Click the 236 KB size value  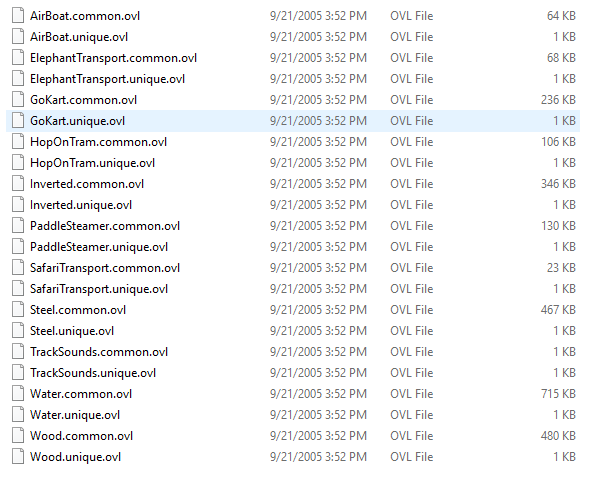[559, 100]
